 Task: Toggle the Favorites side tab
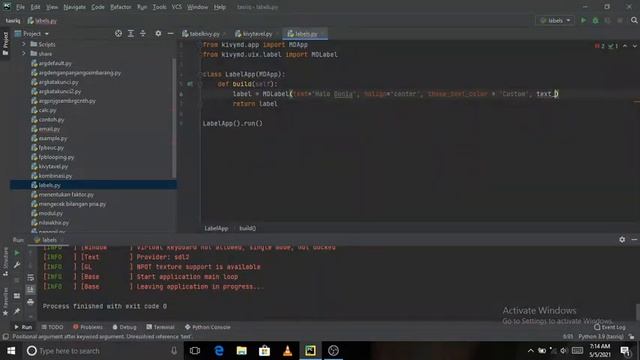coord(5,301)
